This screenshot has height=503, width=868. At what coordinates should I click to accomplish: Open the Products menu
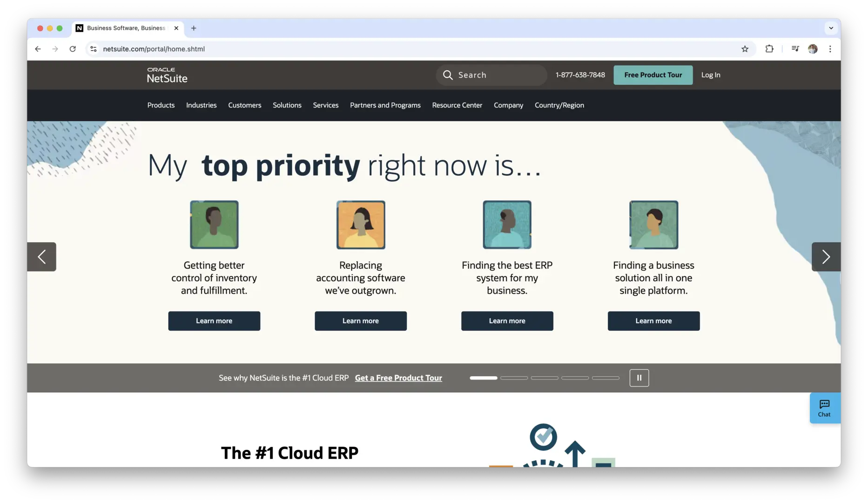click(161, 105)
